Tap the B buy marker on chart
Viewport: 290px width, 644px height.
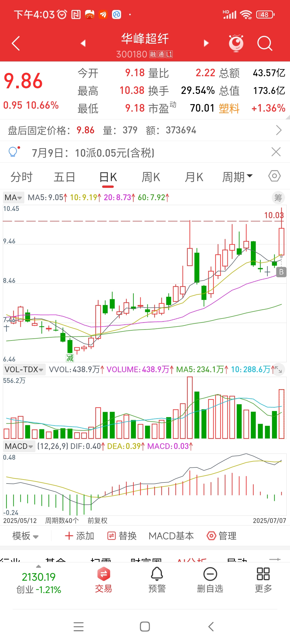point(281,272)
